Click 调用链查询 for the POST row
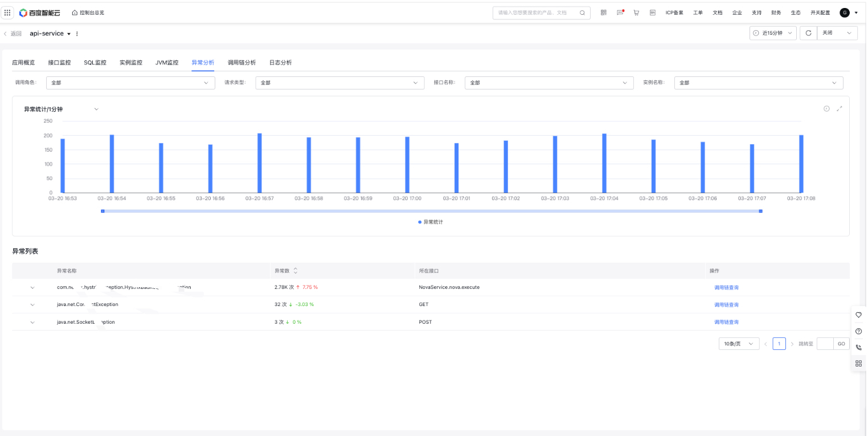Screen dimensions: 868x436 (x=726, y=322)
